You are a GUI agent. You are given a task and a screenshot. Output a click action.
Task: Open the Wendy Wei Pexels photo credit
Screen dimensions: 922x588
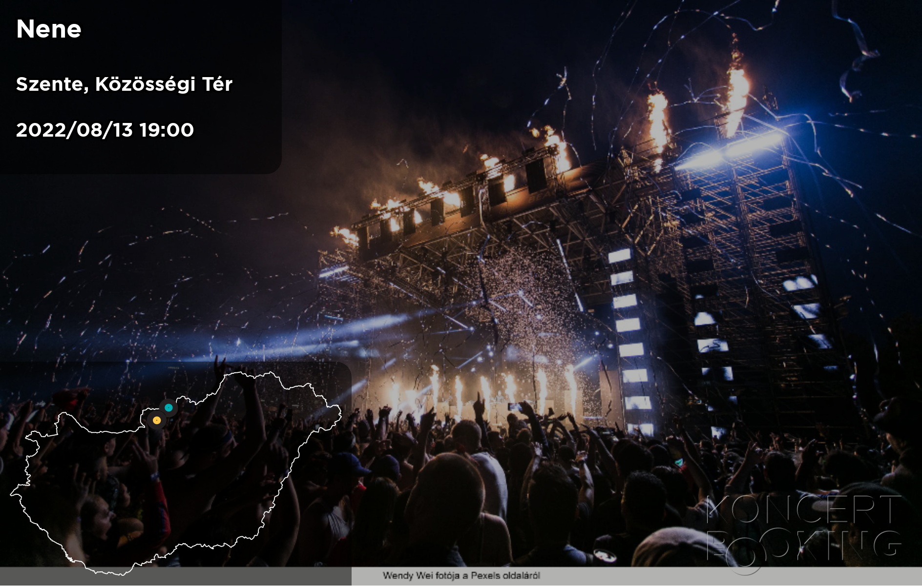pos(461,576)
